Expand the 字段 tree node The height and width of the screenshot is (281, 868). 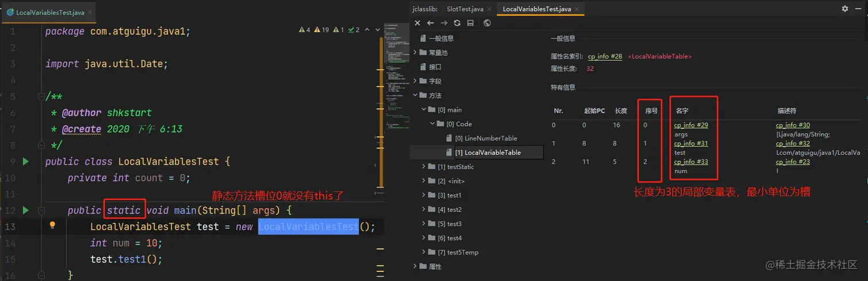click(416, 81)
